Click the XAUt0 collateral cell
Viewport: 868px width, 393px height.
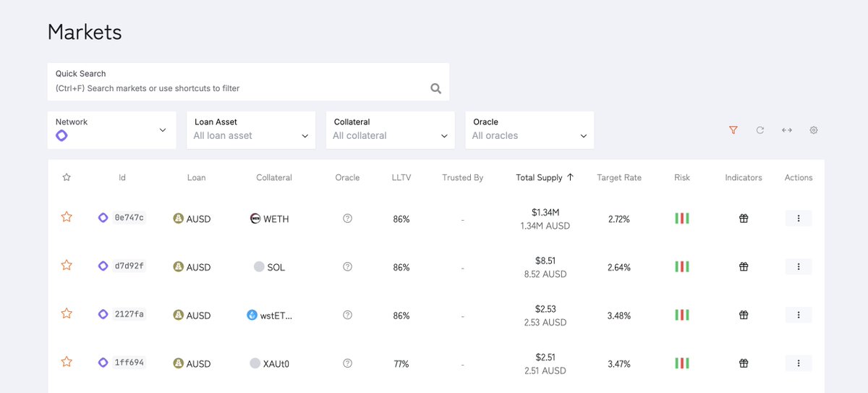click(x=269, y=363)
